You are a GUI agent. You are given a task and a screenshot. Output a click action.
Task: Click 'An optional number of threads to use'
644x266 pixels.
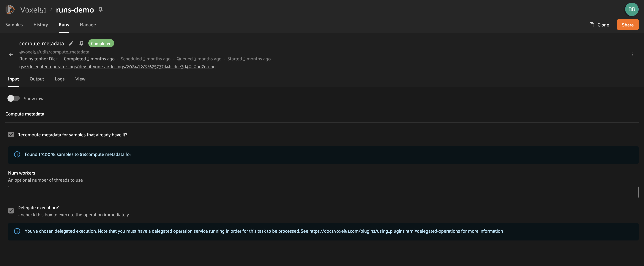tap(45, 180)
